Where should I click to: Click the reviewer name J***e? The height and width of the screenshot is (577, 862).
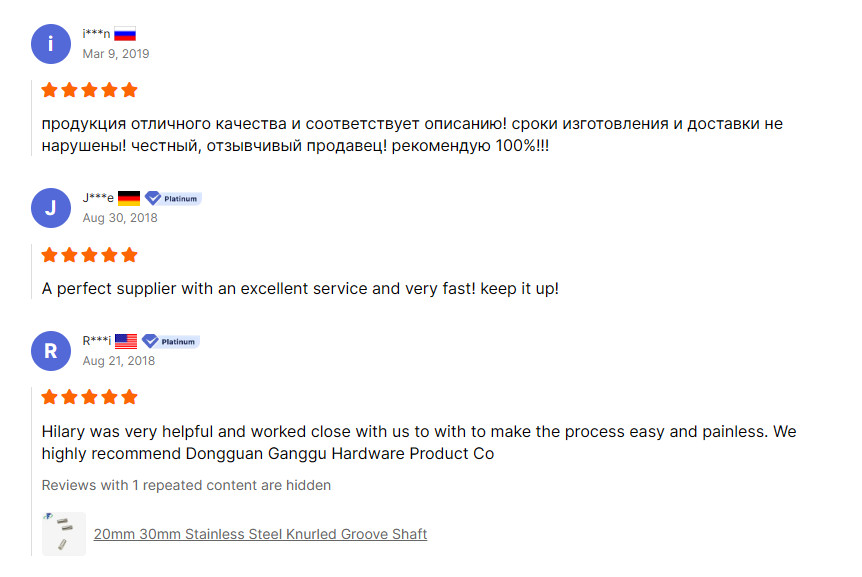[98, 198]
